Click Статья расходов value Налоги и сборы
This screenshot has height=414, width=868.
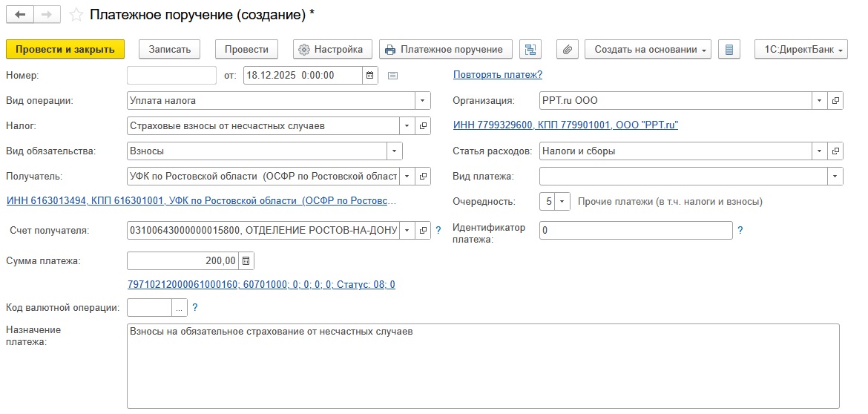676,151
